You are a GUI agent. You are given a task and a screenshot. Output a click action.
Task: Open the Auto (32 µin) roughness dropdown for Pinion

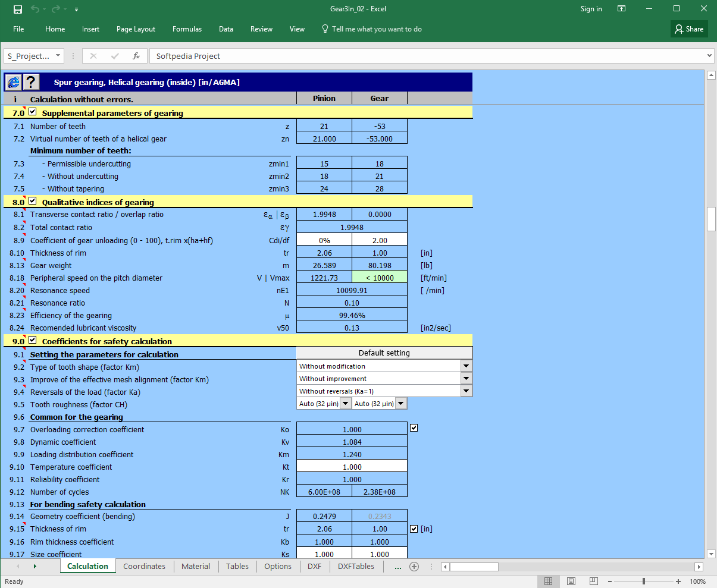click(x=345, y=403)
